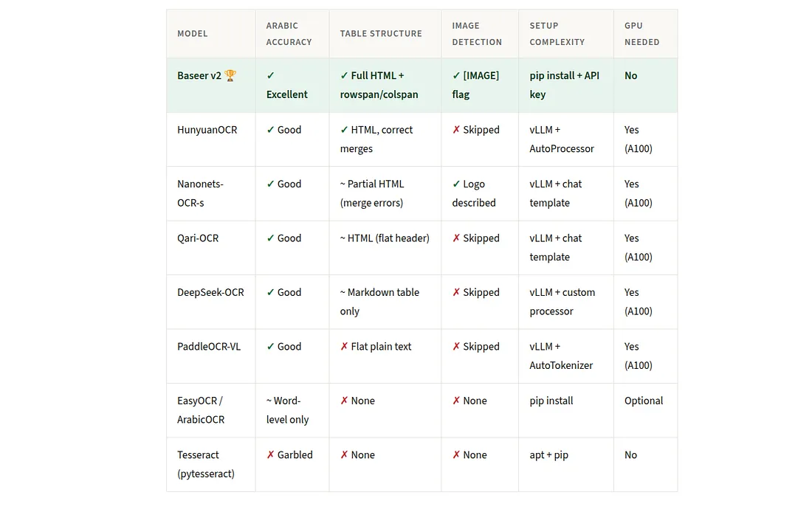
Task: Click the 'pip install + API key' cell
Action: coord(565,86)
